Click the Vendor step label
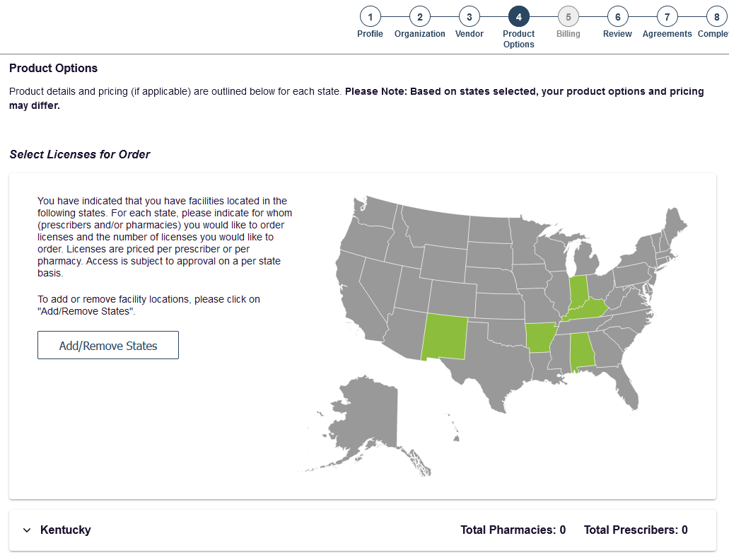 tap(469, 34)
